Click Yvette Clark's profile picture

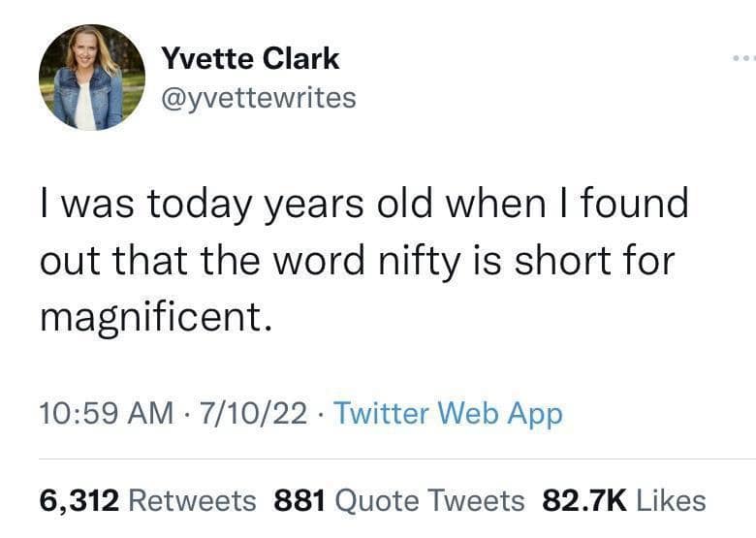click(x=92, y=78)
